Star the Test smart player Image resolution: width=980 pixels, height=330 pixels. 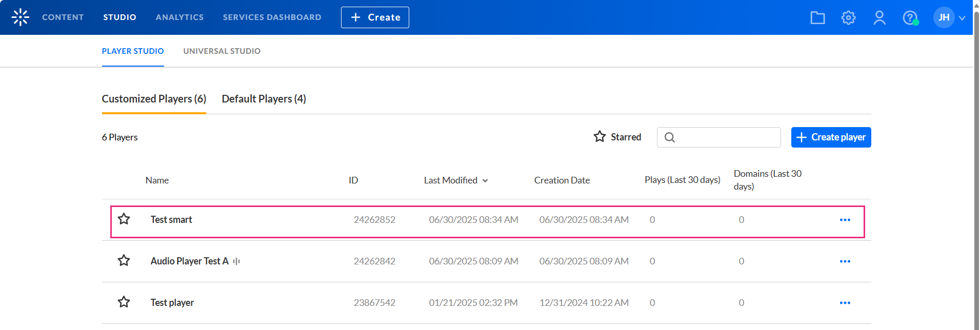point(124,219)
